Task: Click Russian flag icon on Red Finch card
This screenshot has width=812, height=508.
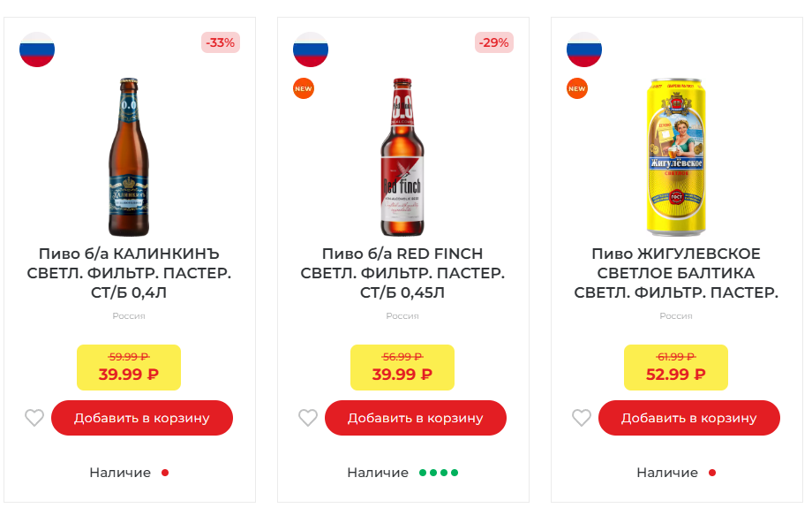Action: pos(311,49)
